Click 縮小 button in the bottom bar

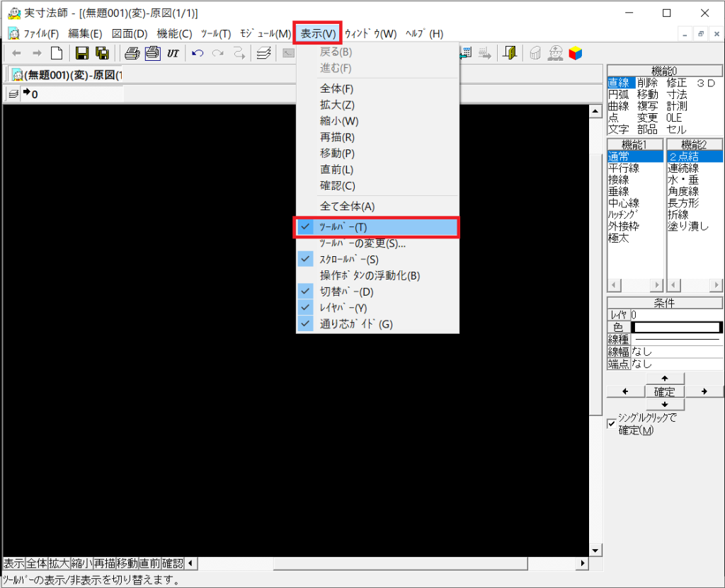[x=81, y=563]
